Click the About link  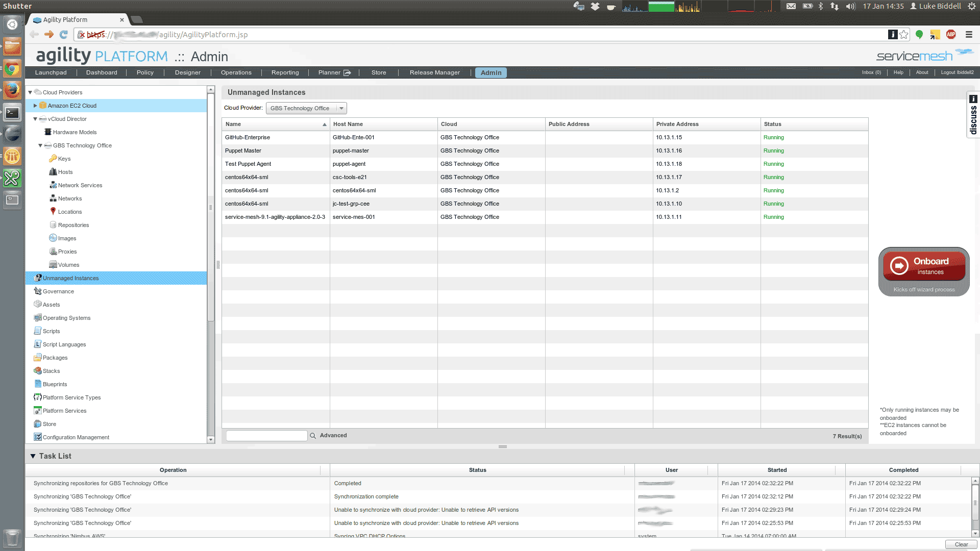922,72
